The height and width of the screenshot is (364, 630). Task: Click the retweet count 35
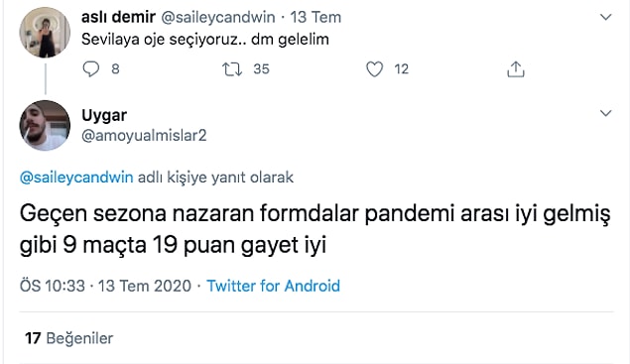pos(261,69)
